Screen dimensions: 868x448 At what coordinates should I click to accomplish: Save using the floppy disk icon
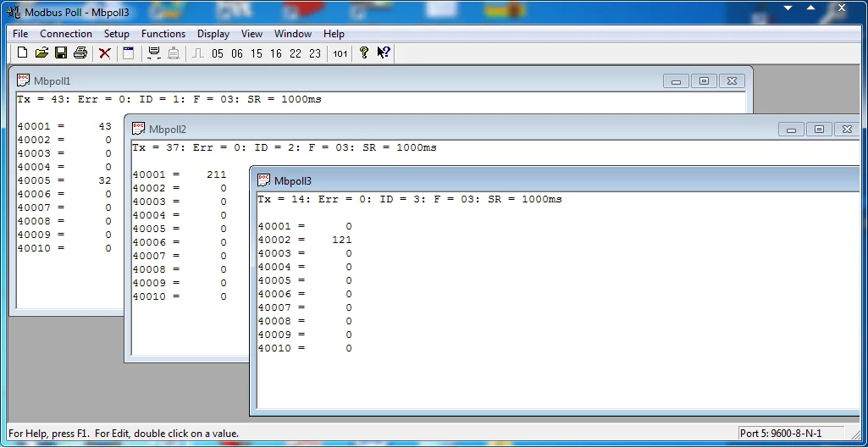tap(61, 53)
